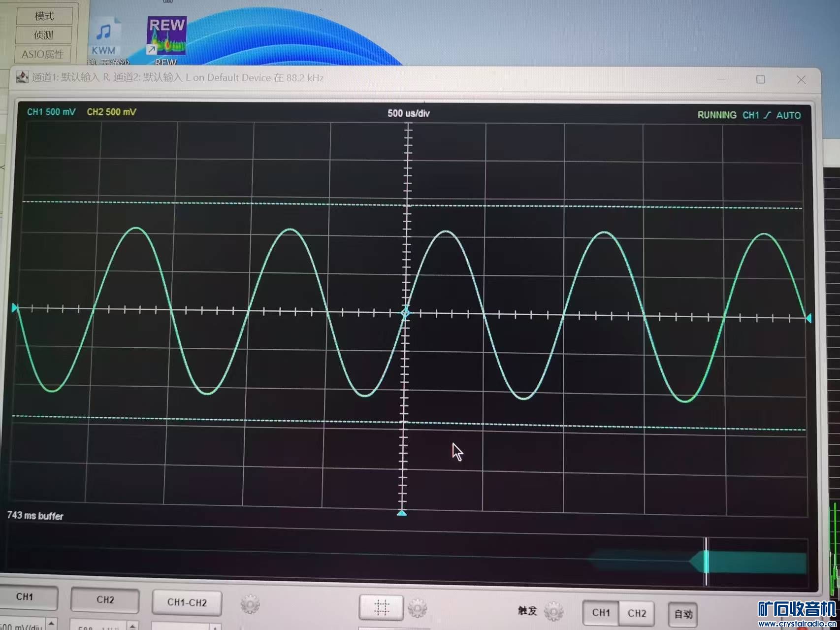
Task: Click the AUTO trigger mode label
Action: click(788, 115)
